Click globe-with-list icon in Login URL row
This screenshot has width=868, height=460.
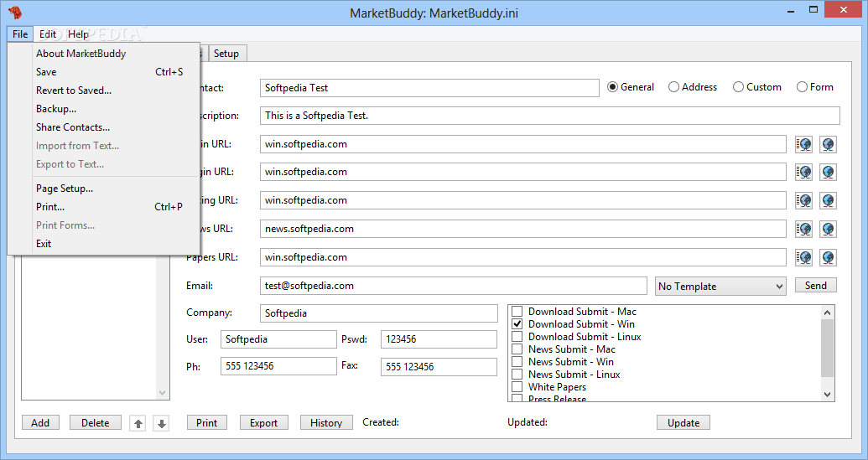click(x=803, y=172)
